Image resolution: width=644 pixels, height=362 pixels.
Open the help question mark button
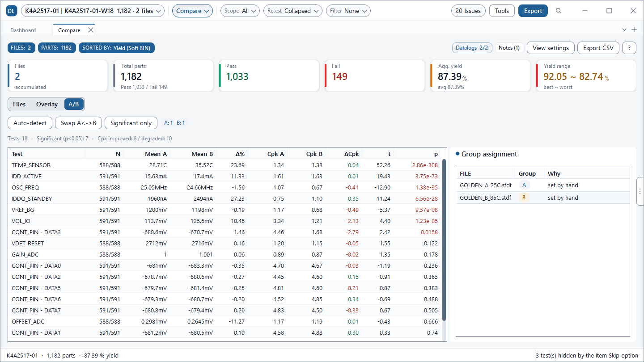tap(629, 48)
